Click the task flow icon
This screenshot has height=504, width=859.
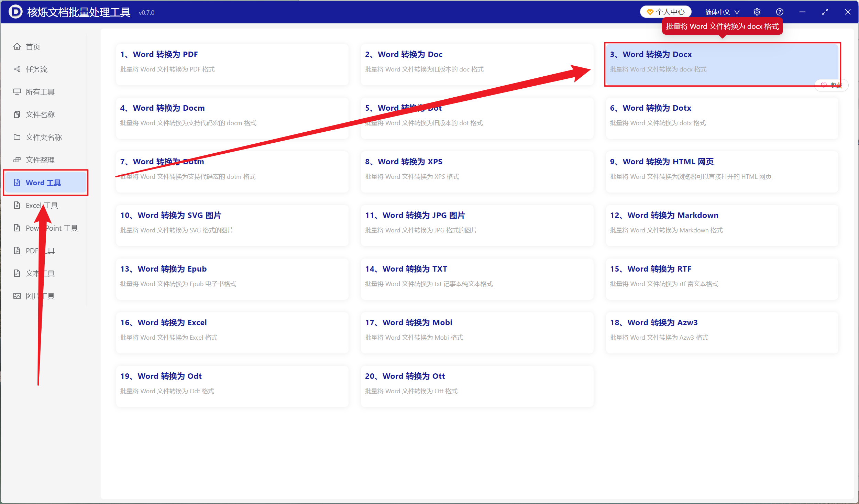click(17, 69)
